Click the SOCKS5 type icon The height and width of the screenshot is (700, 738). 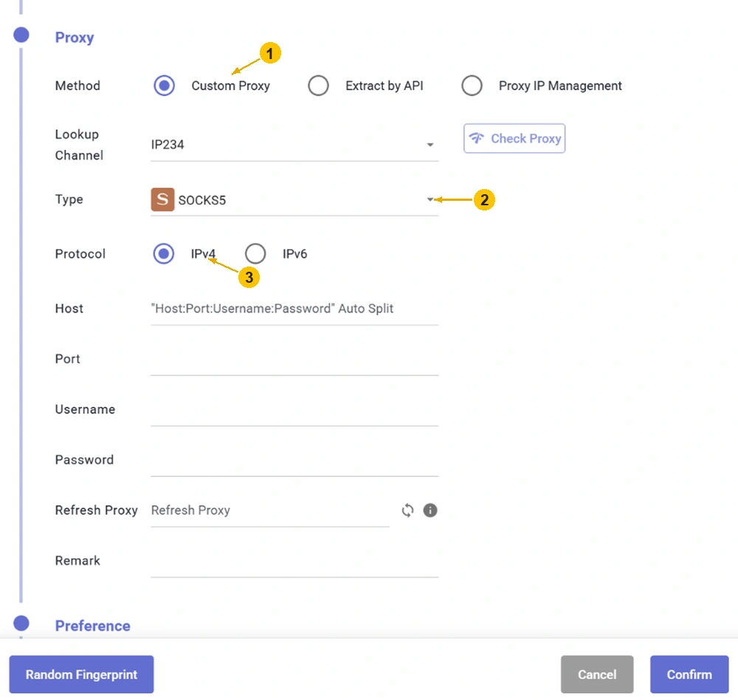(162, 199)
